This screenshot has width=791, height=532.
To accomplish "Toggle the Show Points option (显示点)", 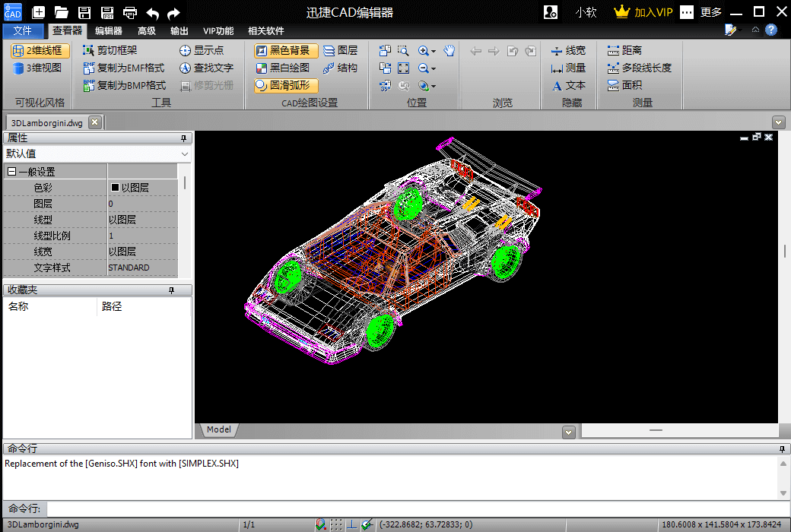I will tap(202, 50).
